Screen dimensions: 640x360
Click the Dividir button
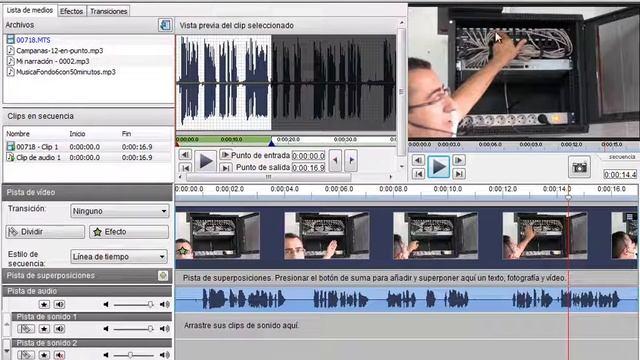pyautogui.click(x=45, y=232)
